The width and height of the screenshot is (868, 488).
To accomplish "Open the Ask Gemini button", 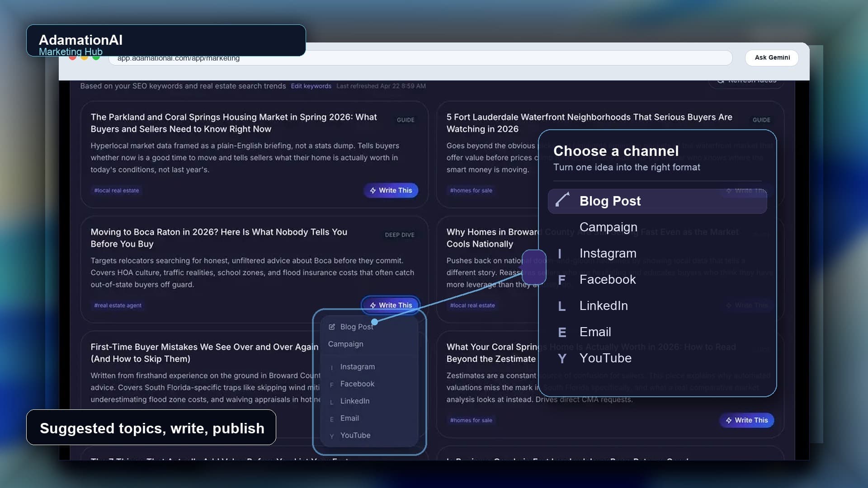I will (x=772, y=57).
